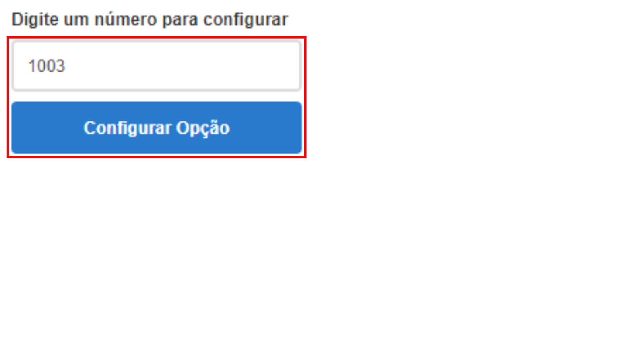Image resolution: width=644 pixels, height=362 pixels.
Task: Click inside the number entry box
Action: pyautogui.click(x=157, y=66)
